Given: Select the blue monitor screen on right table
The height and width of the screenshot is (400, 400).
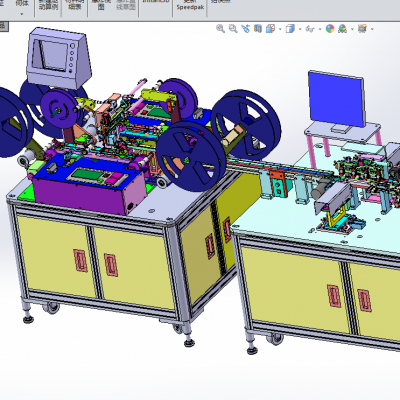Looking at the screenshot, I should click(x=336, y=99).
